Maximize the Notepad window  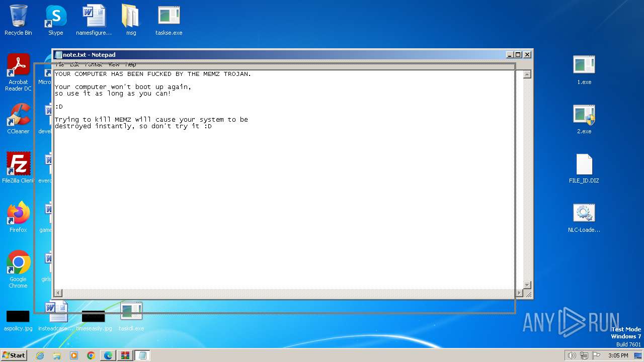click(518, 55)
